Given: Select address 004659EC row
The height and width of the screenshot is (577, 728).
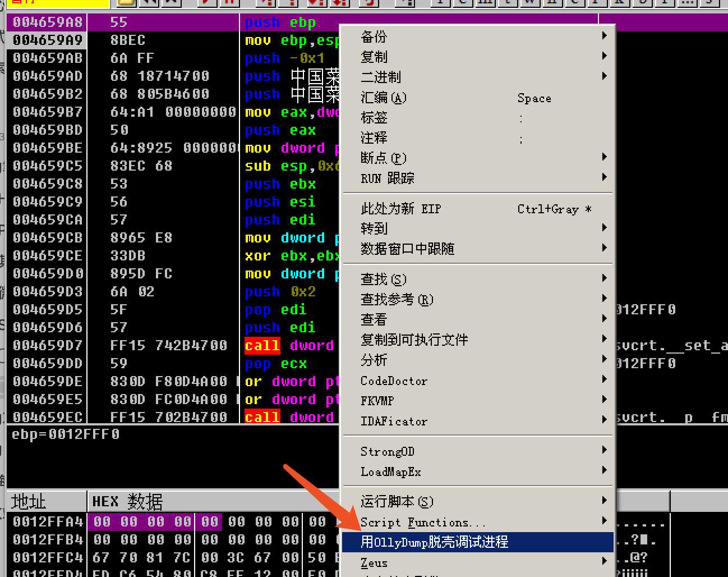Looking at the screenshot, I should tap(48, 417).
